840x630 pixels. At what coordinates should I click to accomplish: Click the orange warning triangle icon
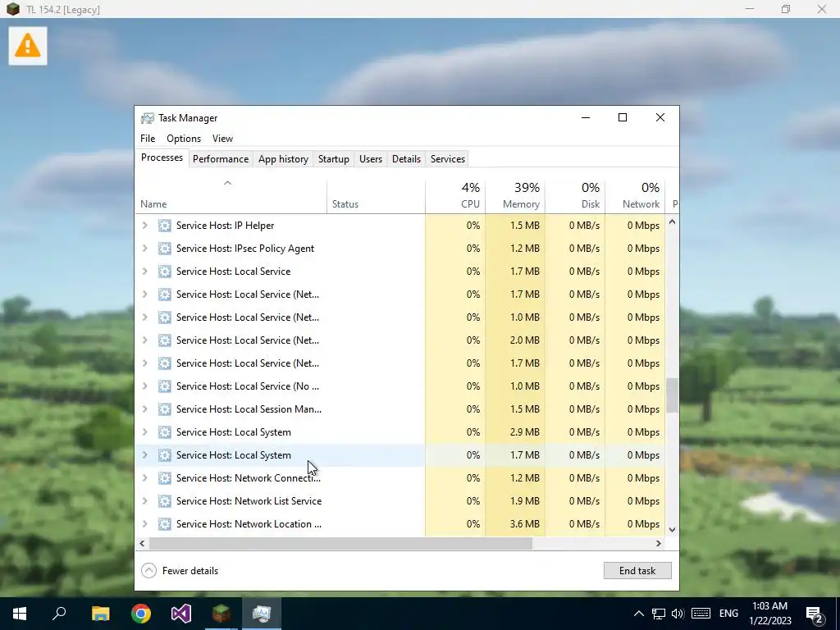point(28,46)
